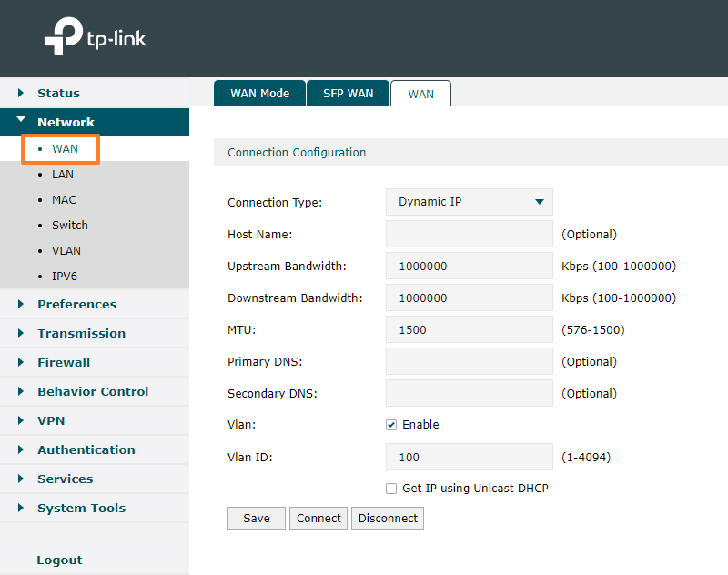Uncheck the Vlan Enable checkbox
Image resolution: width=728 pixels, height=575 pixels.
click(390, 424)
